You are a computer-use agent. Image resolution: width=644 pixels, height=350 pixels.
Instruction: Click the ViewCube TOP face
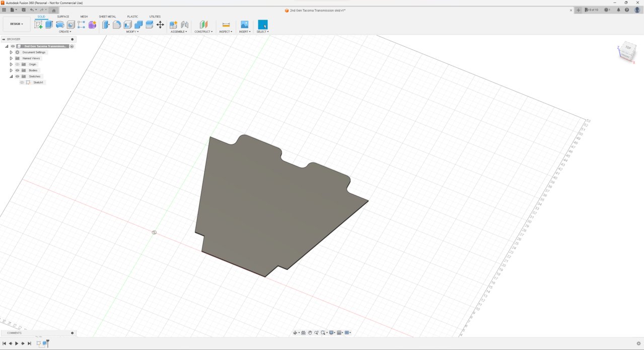[x=627, y=48]
